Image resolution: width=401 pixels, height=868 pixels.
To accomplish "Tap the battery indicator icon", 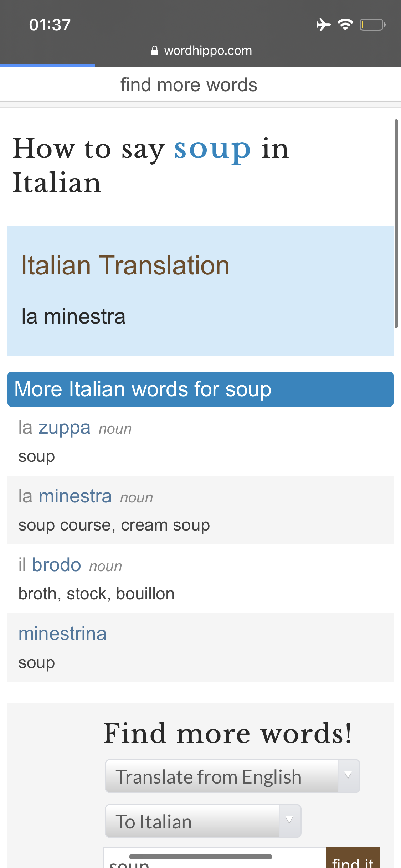I will [x=372, y=25].
